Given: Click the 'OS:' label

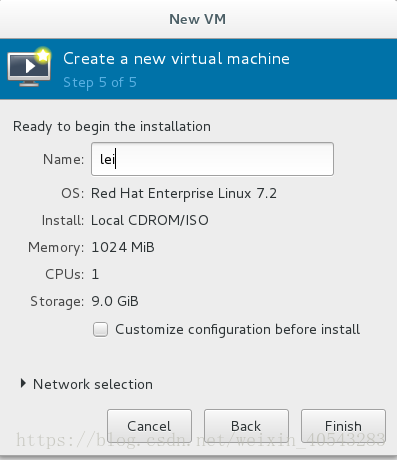Looking at the screenshot, I should [73, 194].
